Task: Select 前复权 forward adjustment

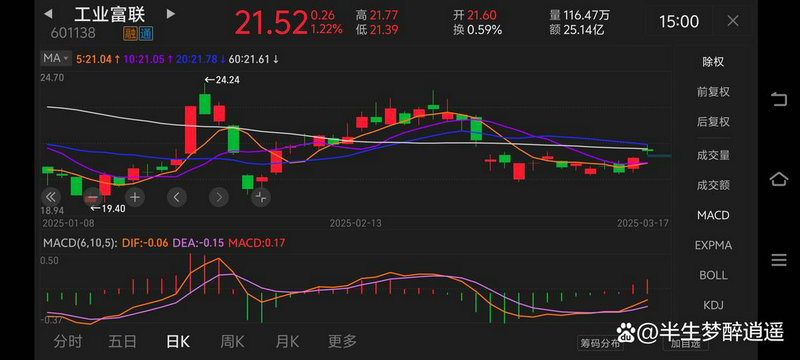Action: tap(713, 92)
